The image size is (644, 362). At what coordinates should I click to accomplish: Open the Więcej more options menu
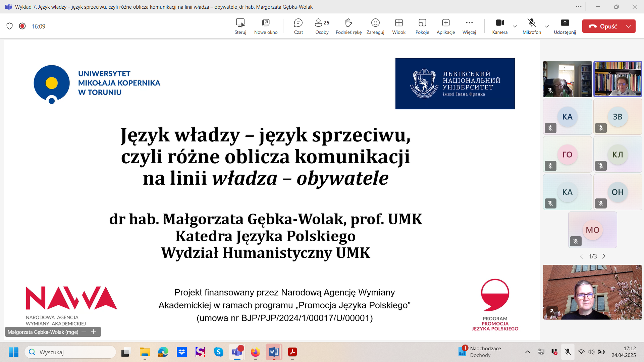tap(469, 26)
